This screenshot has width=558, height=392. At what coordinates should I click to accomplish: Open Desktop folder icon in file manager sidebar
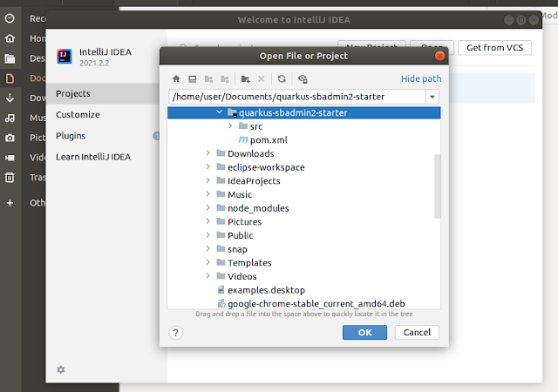click(10, 58)
